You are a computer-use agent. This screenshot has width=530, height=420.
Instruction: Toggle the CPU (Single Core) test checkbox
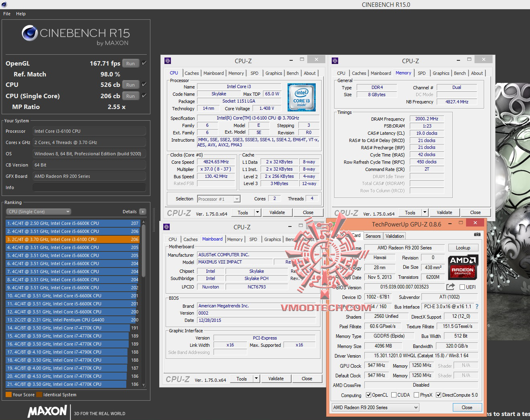point(144,96)
